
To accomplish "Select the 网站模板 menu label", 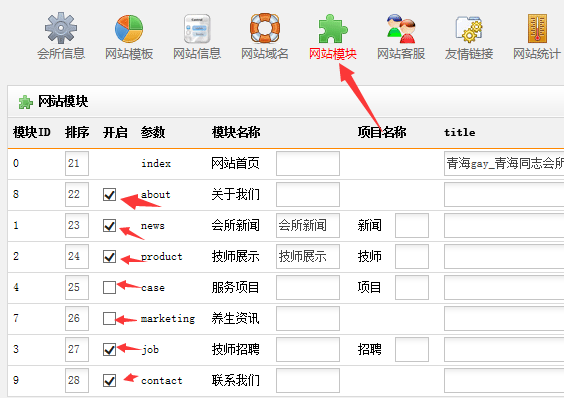I will (129, 54).
